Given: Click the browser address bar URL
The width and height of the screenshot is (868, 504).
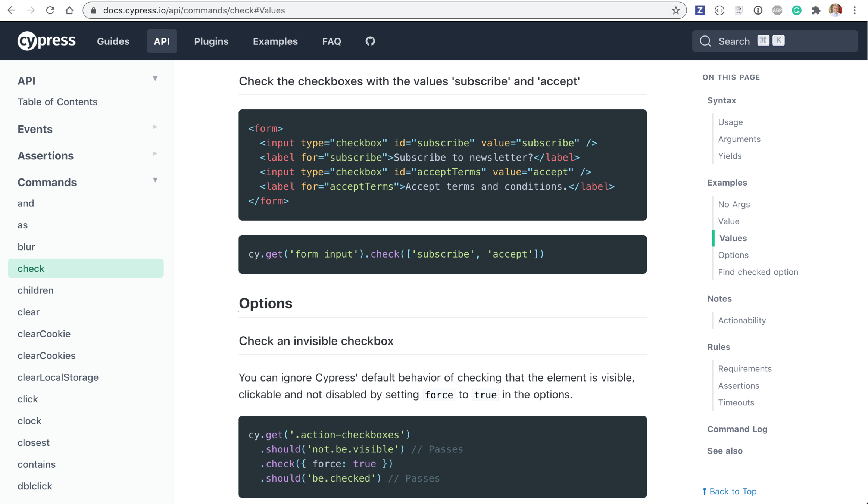Looking at the screenshot, I should [194, 10].
